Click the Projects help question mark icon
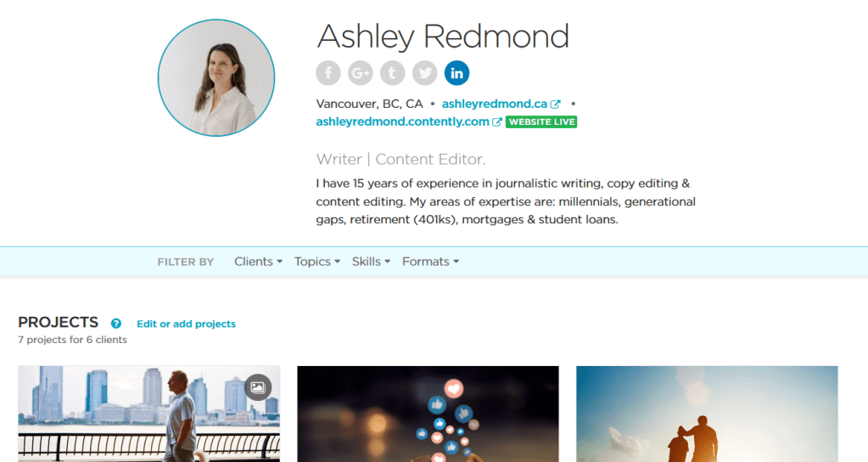 tap(115, 324)
